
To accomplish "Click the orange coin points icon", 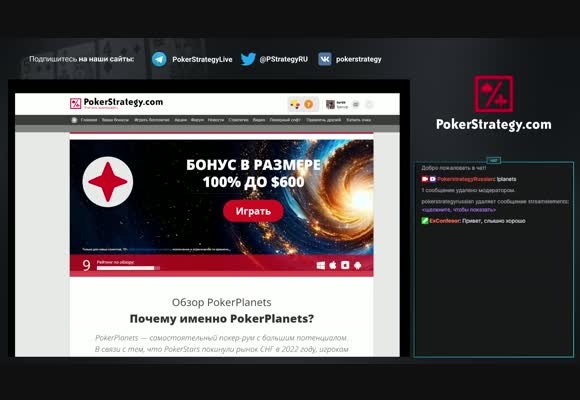I will tap(308, 105).
